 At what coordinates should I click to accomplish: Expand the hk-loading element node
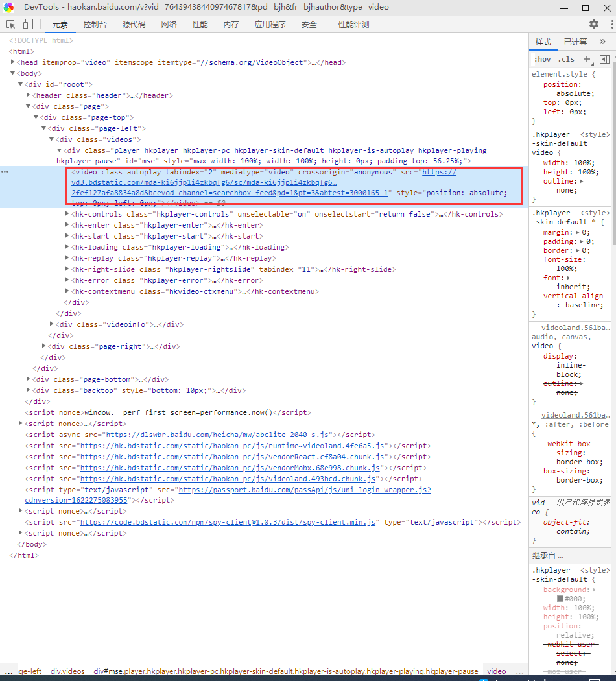tap(67, 246)
